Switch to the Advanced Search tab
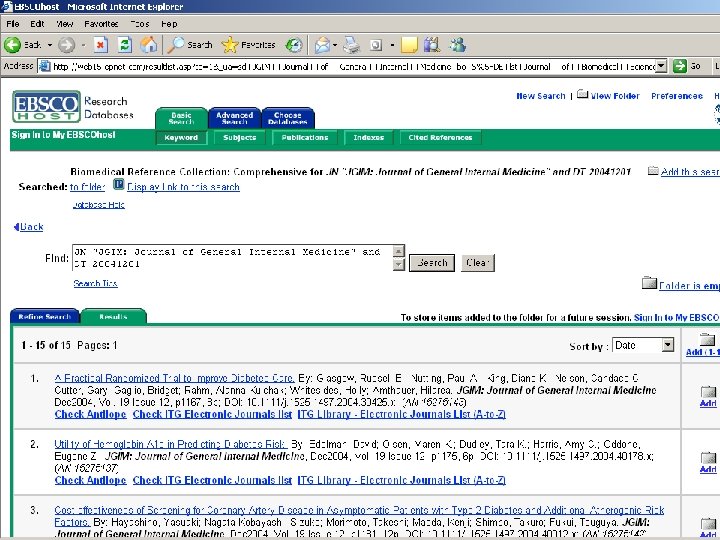 (235, 118)
